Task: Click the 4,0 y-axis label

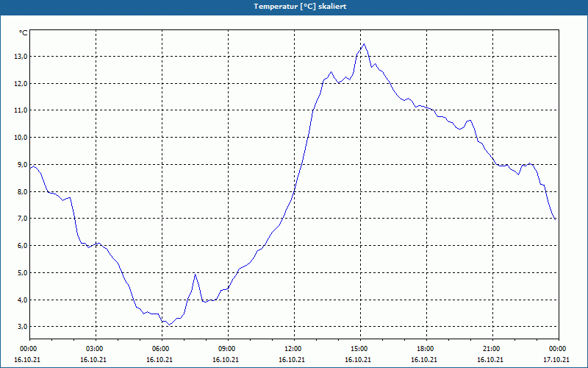Action: (22, 300)
